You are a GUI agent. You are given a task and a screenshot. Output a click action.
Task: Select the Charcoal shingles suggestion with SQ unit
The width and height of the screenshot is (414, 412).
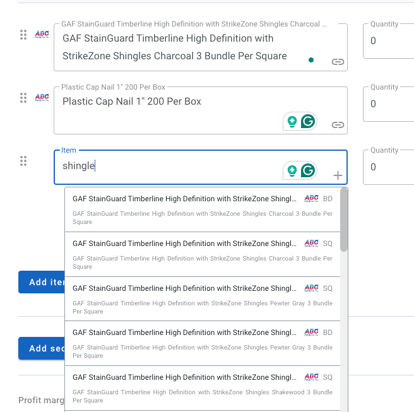tap(203, 254)
